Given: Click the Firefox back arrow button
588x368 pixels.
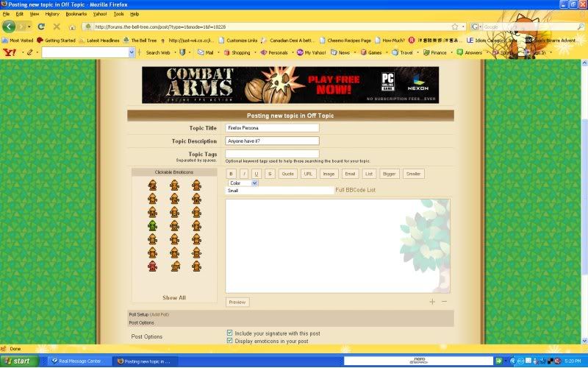Looking at the screenshot, I should pos(10,26).
